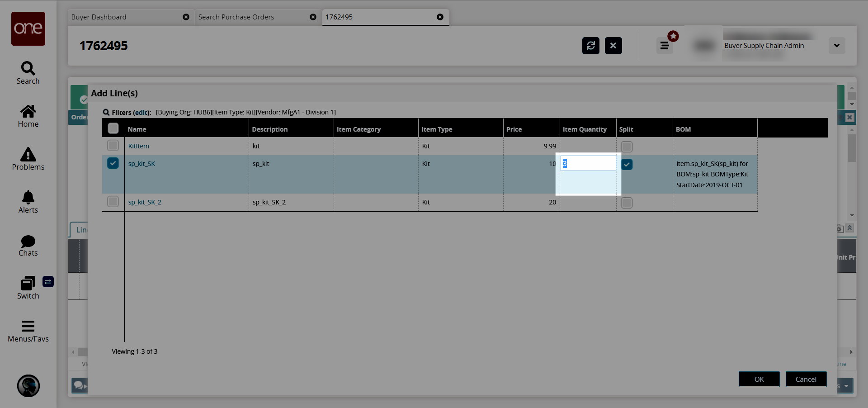Enable Split for the sp_kit_SK_2 row
The width and height of the screenshot is (868, 408).
627,203
